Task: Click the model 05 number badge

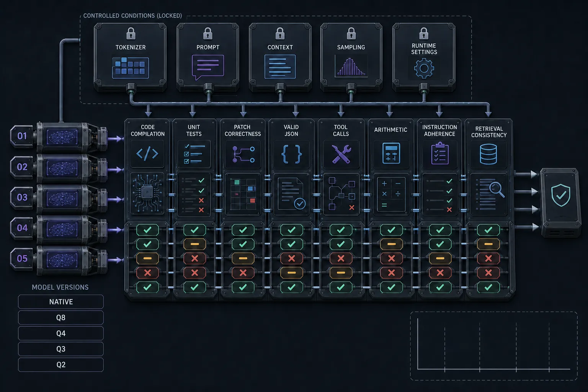Action: pos(22,258)
